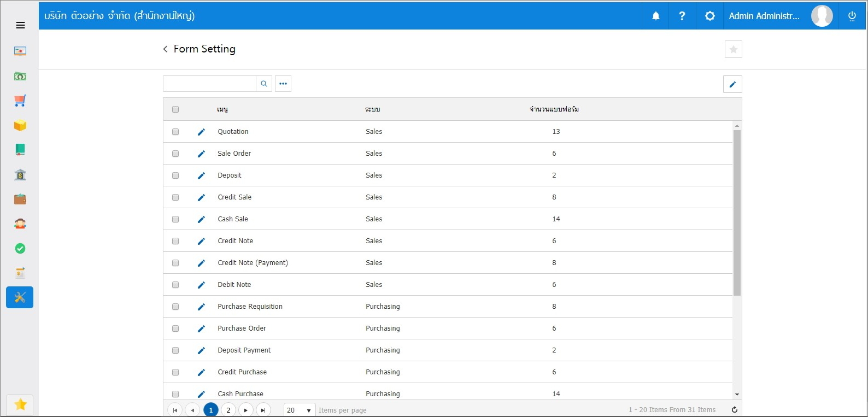Viewport: 868px width, 417px height.
Task: Open the person payroll module icon
Action: pos(20,224)
